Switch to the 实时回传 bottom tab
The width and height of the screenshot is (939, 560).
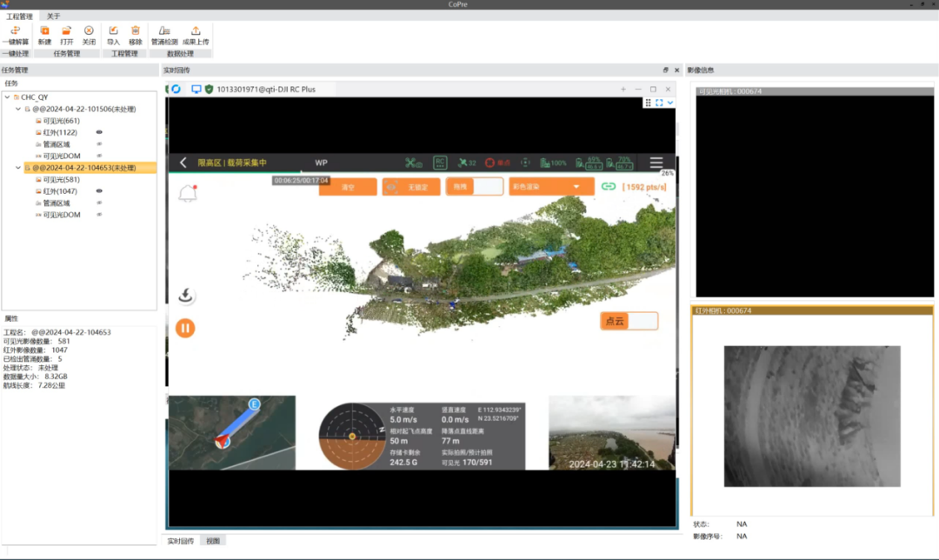(180, 541)
